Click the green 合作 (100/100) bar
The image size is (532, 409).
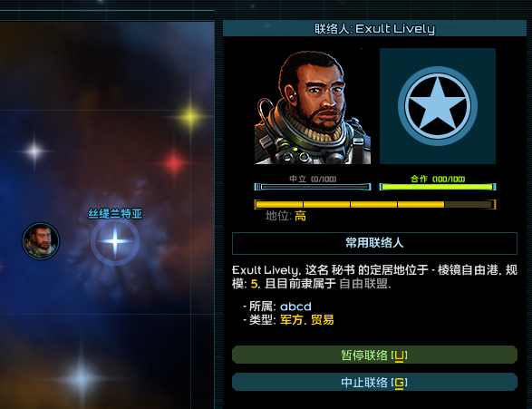[438, 186]
